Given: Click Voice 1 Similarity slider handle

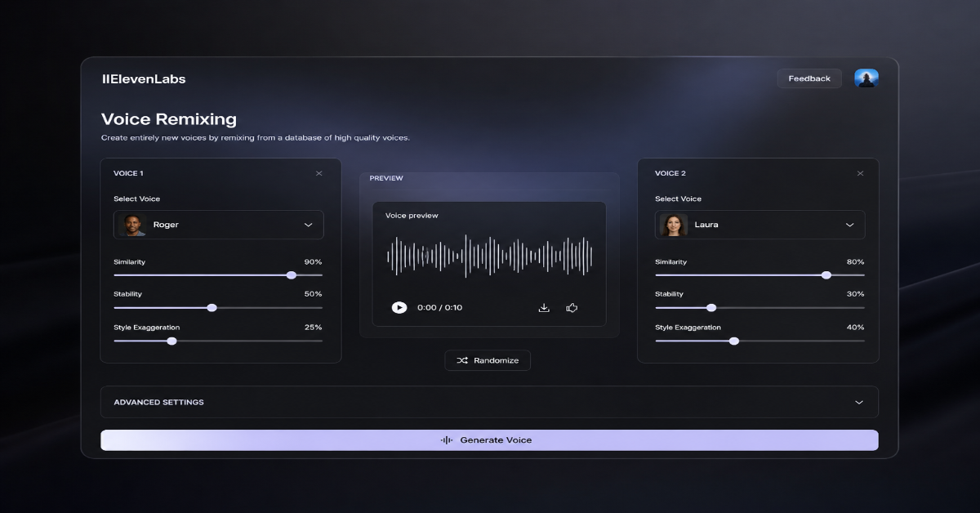Looking at the screenshot, I should point(292,275).
